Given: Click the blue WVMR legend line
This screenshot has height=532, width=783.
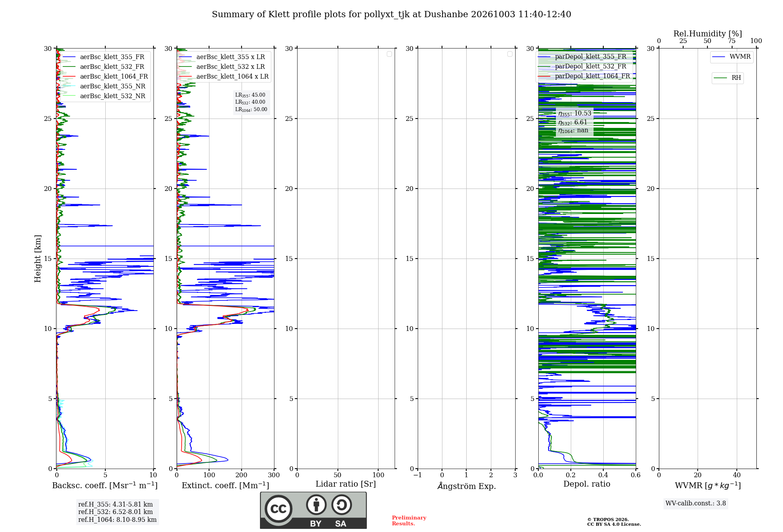Looking at the screenshot, I should point(719,57).
